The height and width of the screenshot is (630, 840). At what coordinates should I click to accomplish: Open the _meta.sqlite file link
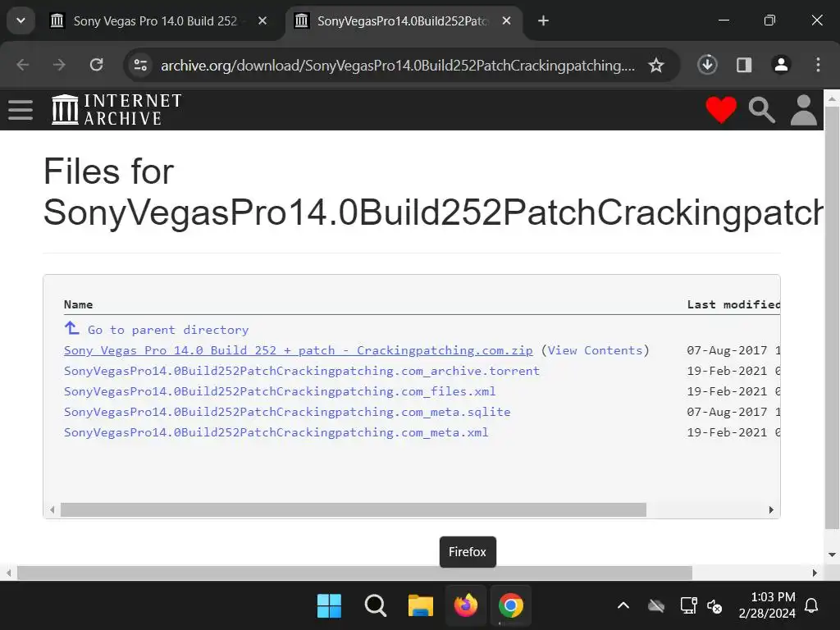coord(287,412)
